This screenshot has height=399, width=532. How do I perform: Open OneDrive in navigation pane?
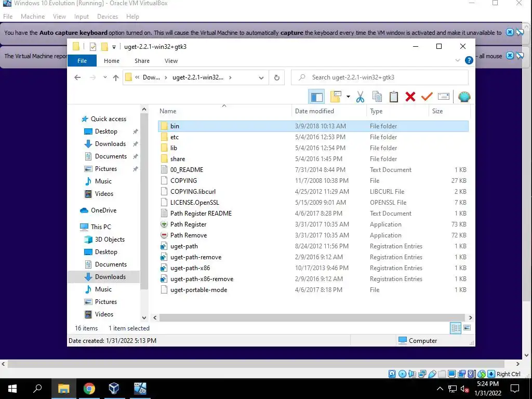pyautogui.click(x=98, y=210)
